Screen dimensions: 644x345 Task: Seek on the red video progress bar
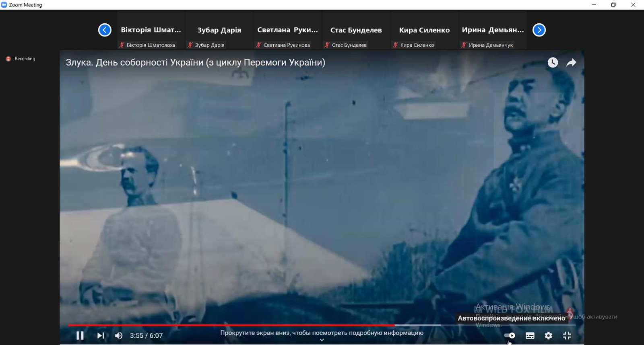tap(231, 325)
